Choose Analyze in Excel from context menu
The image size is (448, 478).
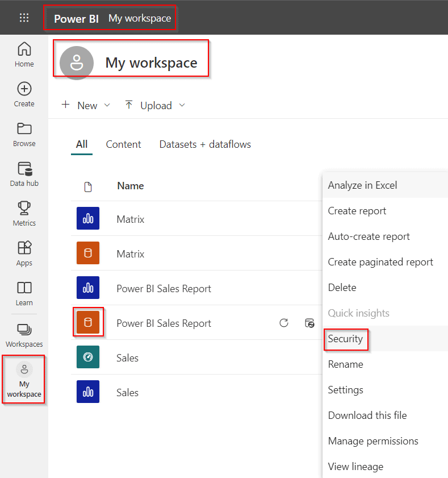385,185
